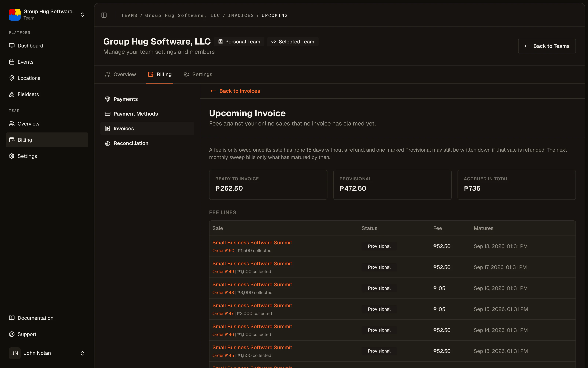Click the sidebar Overview people icon
588x368 pixels.
coord(12,124)
